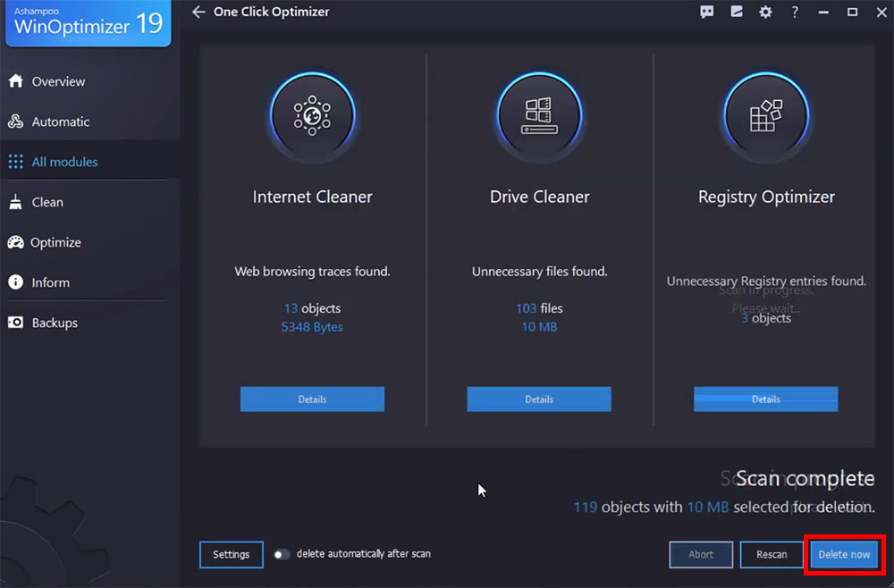Viewport: 894px width, 588px height.
Task: Open the Optimize category in sidebar
Action: (x=55, y=242)
